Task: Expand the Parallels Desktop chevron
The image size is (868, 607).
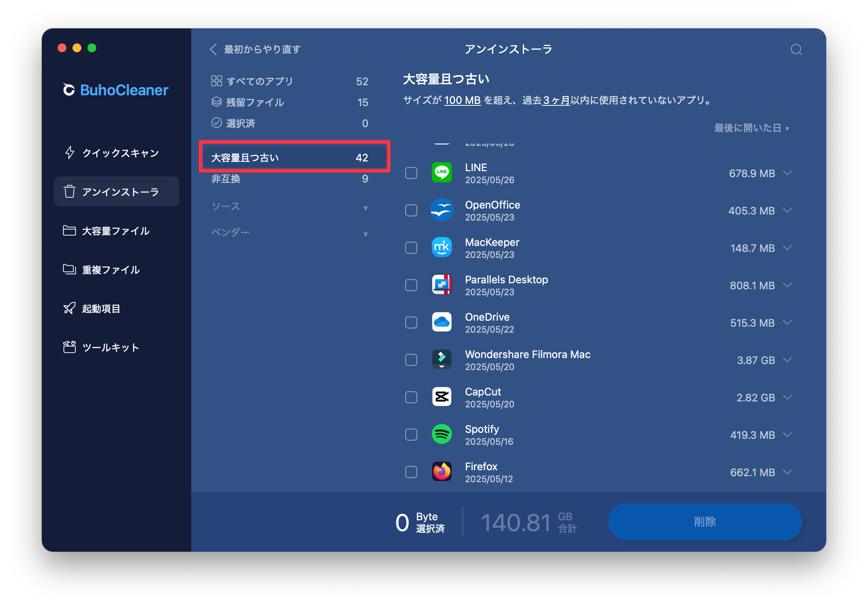Action: (x=787, y=285)
